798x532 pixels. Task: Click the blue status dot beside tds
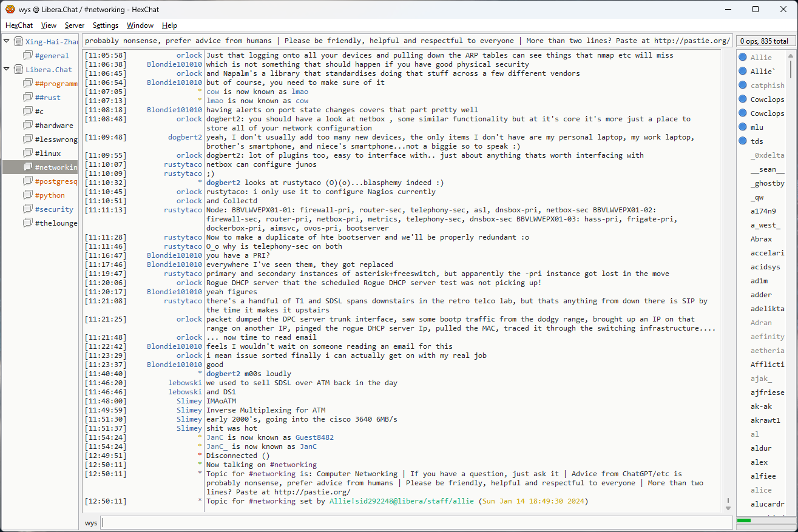coord(742,141)
